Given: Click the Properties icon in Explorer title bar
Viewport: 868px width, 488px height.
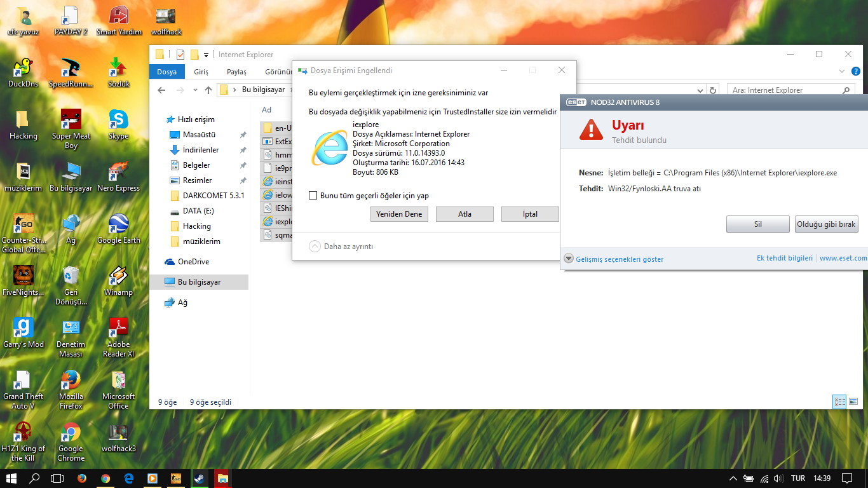Looking at the screenshot, I should coord(180,55).
